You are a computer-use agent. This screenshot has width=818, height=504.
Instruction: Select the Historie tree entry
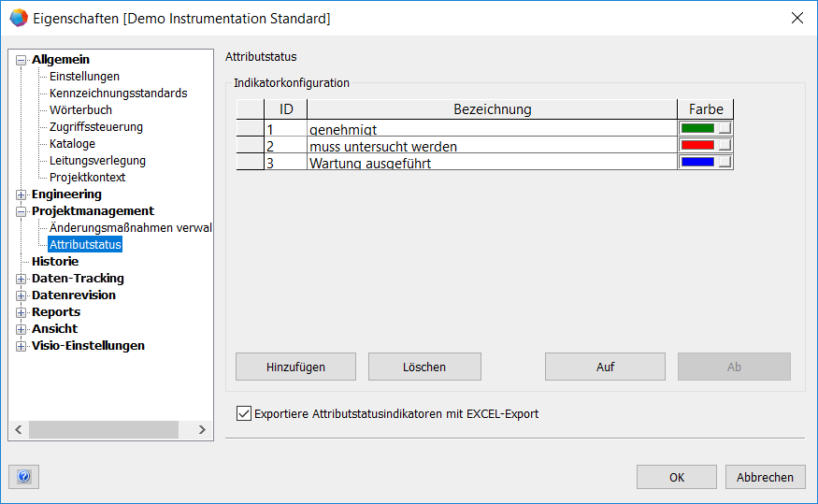click(x=55, y=262)
